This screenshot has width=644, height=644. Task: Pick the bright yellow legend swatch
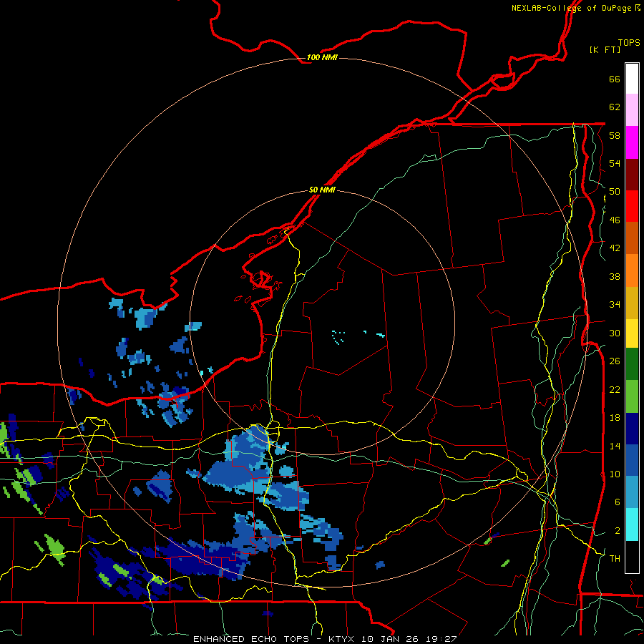coord(632,333)
